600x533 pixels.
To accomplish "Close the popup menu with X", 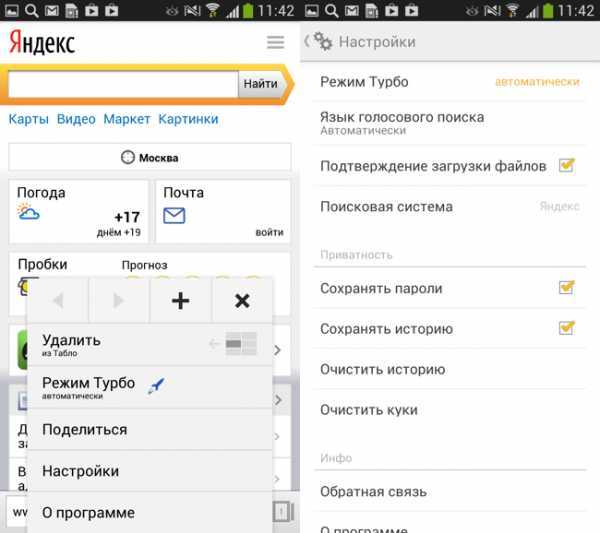I will [242, 300].
